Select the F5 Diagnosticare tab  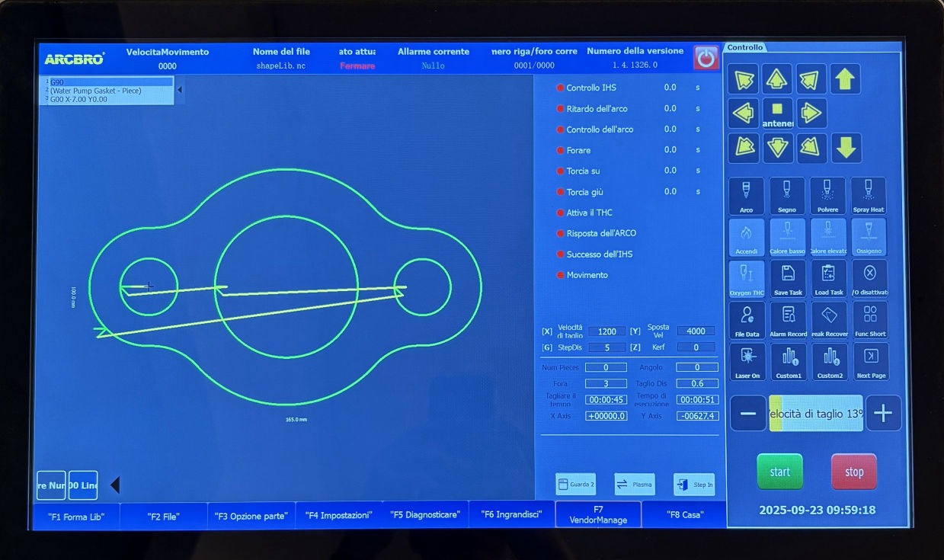425,515
